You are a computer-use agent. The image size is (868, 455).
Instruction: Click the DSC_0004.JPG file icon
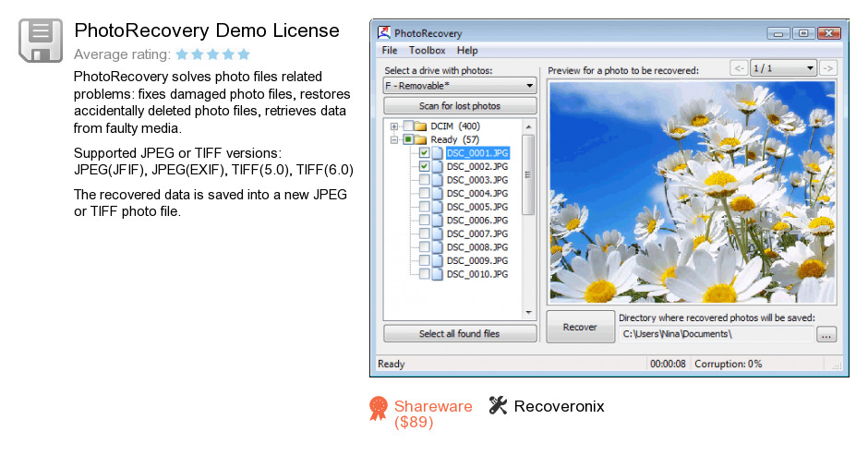438,193
